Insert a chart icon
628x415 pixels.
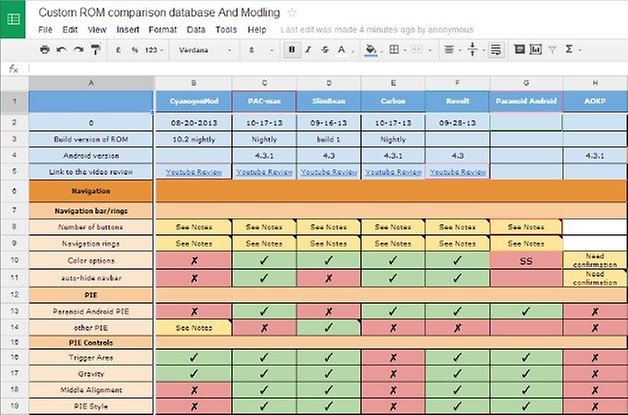pyautogui.click(x=535, y=50)
